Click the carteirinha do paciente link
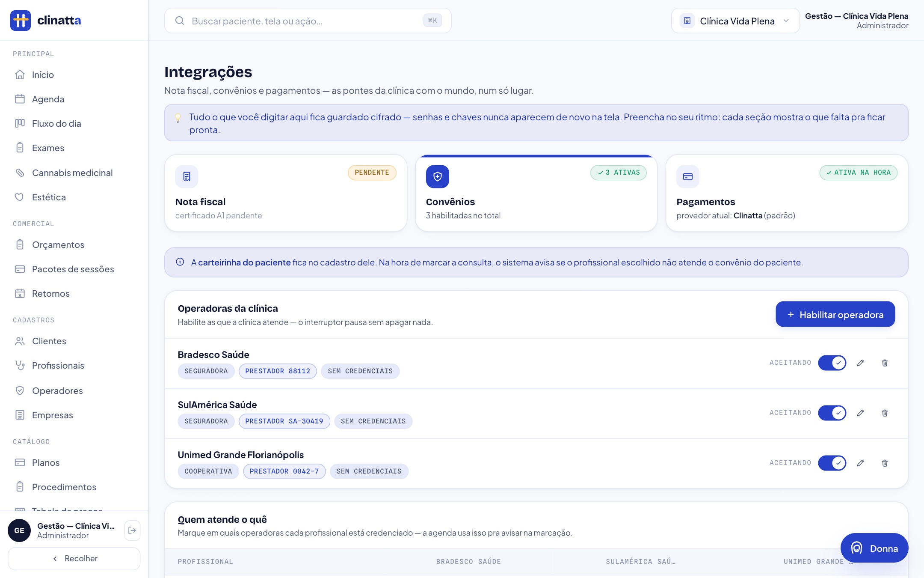This screenshot has height=578, width=924. coord(244,262)
